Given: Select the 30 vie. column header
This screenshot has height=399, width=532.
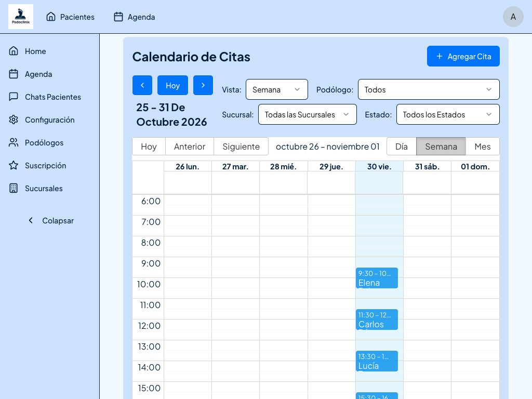Looking at the screenshot, I should [x=379, y=167].
